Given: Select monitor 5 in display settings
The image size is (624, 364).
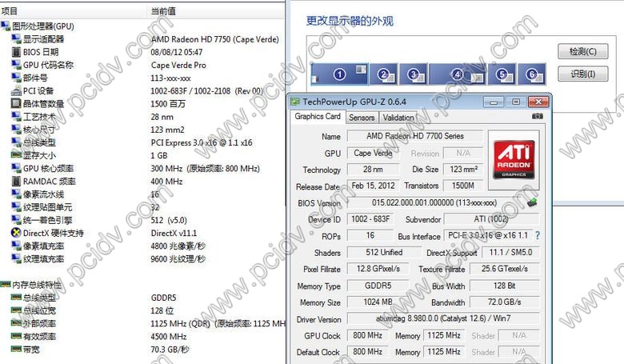Looking at the screenshot, I should [502, 74].
